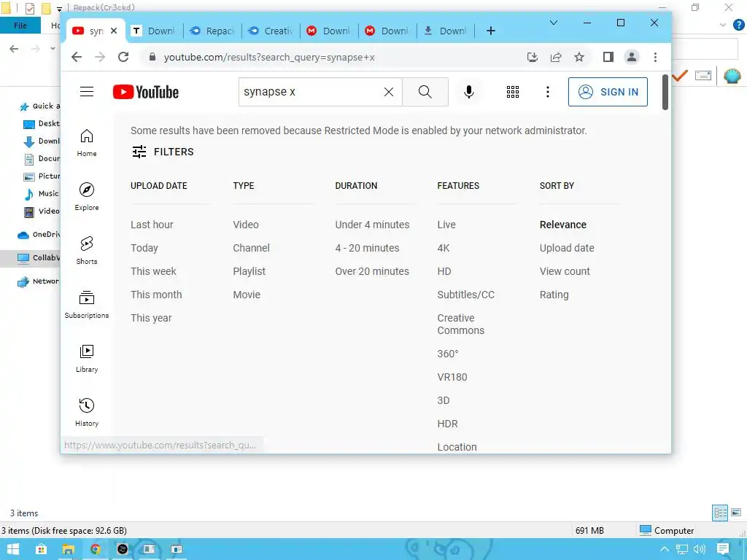
Task: Click the magnifying glass search button
Action: [x=425, y=92]
